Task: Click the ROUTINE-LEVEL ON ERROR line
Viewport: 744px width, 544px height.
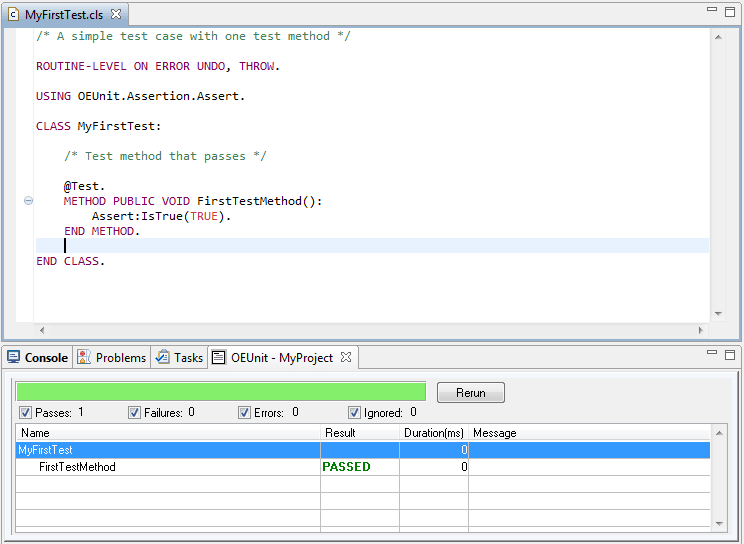Action: click(x=158, y=66)
